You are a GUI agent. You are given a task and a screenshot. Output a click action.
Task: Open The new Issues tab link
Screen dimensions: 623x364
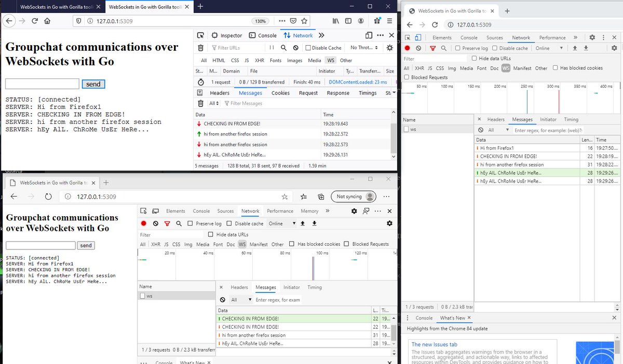[x=434, y=344]
